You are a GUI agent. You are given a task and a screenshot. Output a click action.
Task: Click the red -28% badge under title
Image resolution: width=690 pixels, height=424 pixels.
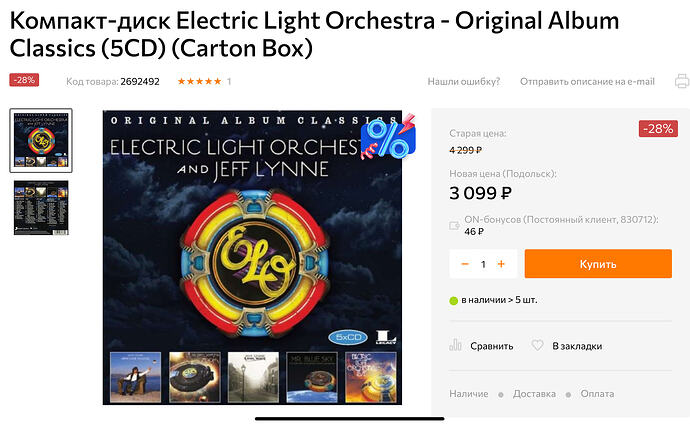(x=24, y=80)
